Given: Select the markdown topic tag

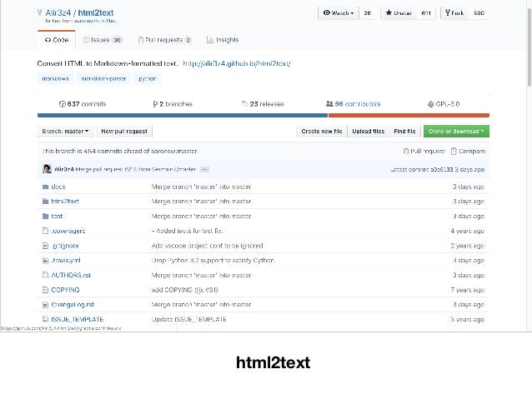Looking at the screenshot, I should tap(55, 78).
